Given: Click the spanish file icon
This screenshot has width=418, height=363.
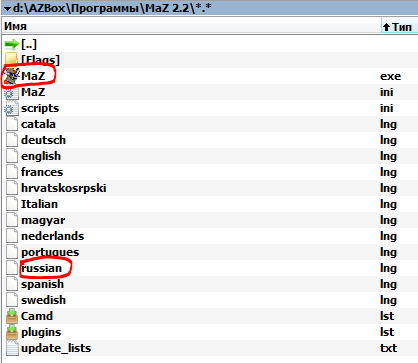Looking at the screenshot, I should pos(12,284).
